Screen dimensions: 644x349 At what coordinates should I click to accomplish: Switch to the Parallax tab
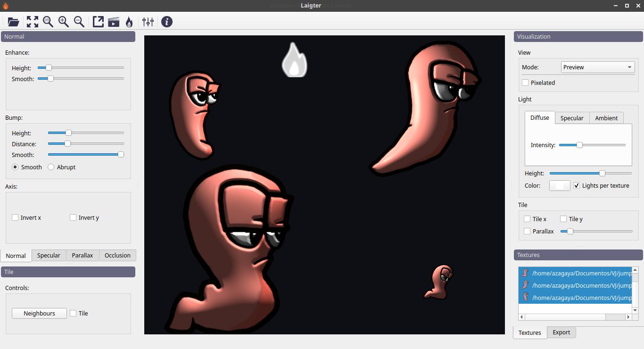coord(83,255)
